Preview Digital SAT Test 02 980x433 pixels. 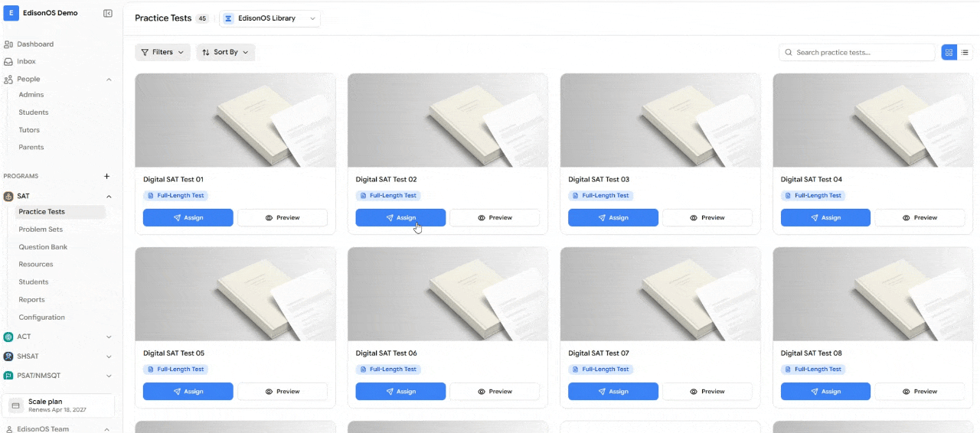[x=495, y=218]
